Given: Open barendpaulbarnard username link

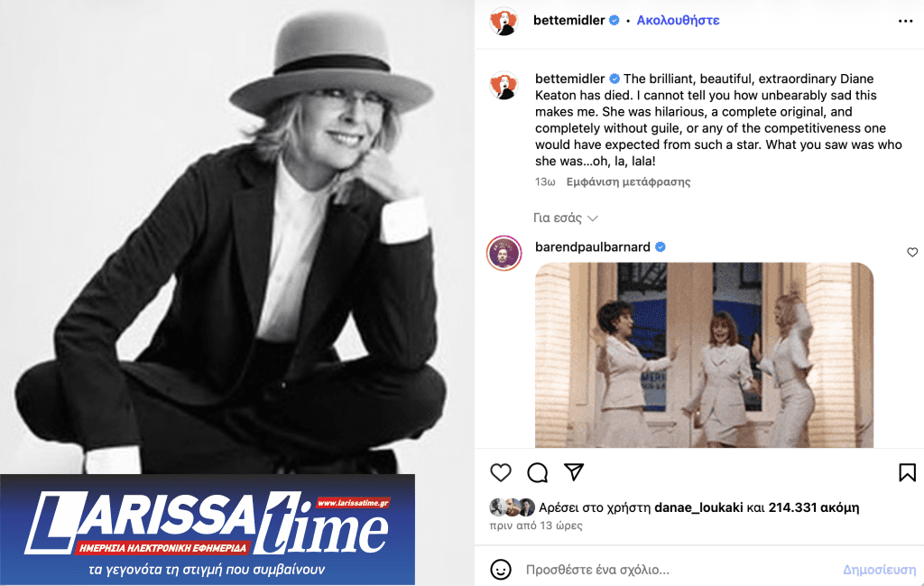Looking at the screenshot, I should click(x=593, y=247).
